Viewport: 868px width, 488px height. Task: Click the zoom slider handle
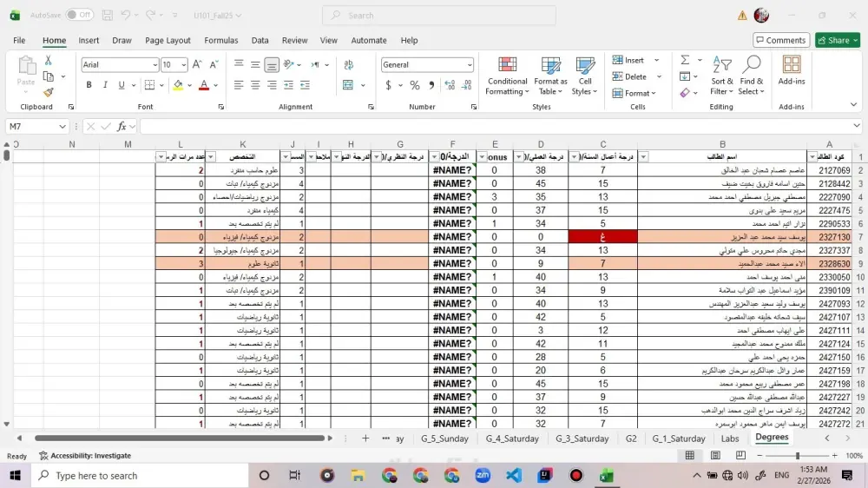798,455
